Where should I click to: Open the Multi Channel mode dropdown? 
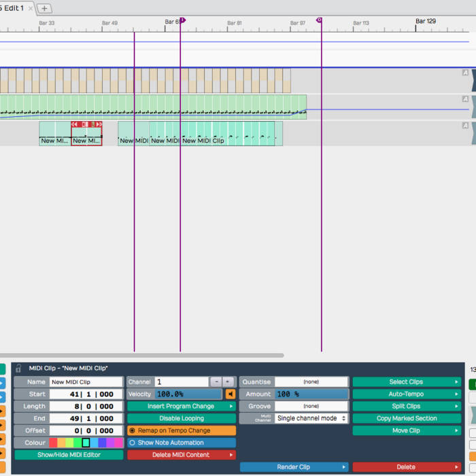pyautogui.click(x=311, y=418)
